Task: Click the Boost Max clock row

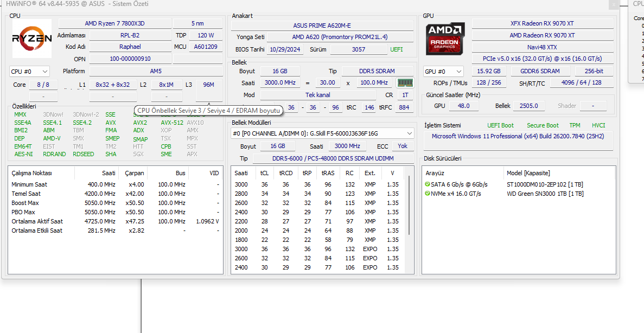Action: pos(116,203)
